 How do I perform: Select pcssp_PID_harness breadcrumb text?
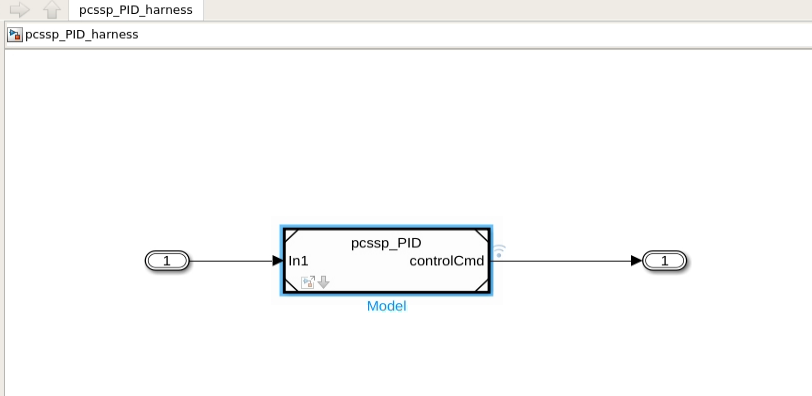(82, 35)
